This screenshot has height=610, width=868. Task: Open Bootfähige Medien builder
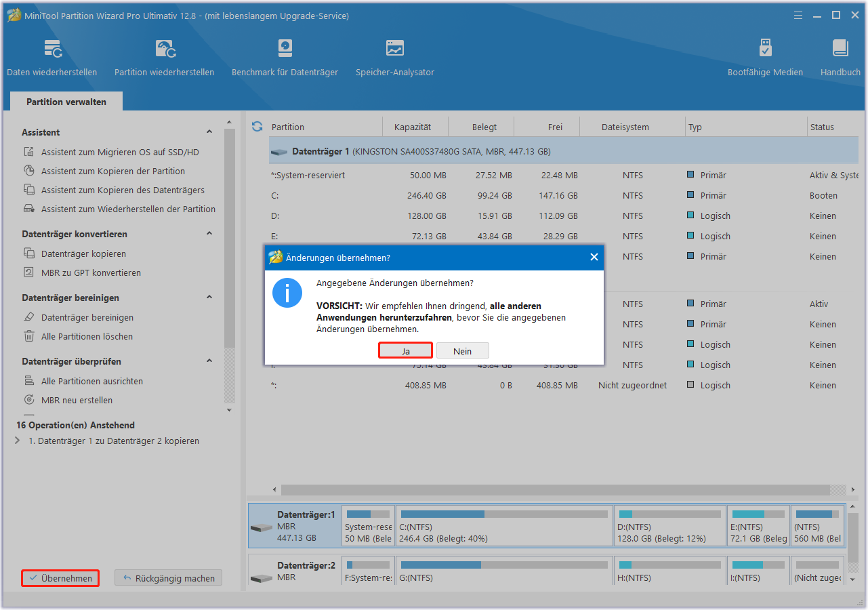(765, 58)
